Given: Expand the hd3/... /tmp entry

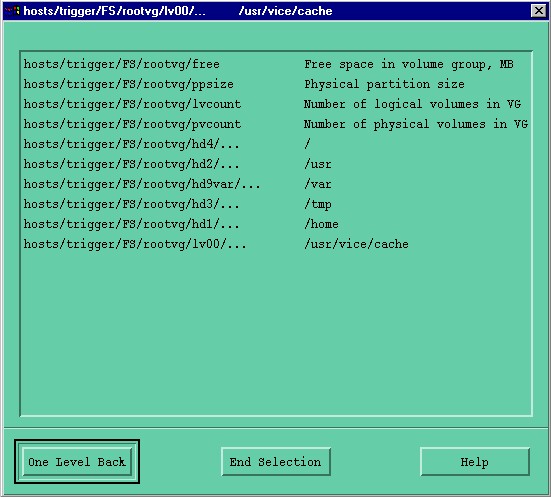Looking at the screenshot, I should 276,204.
